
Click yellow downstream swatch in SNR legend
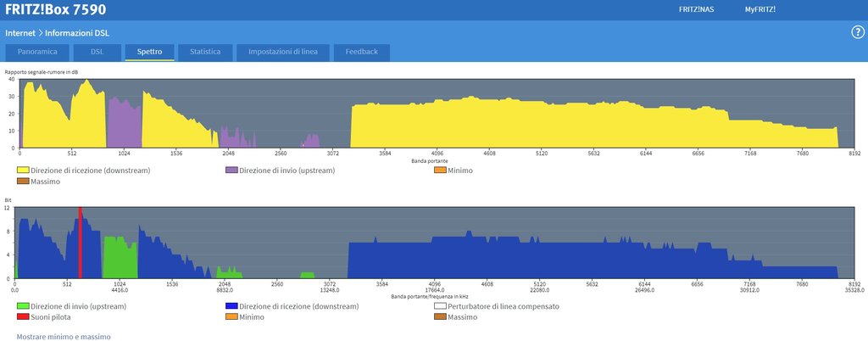23,170
